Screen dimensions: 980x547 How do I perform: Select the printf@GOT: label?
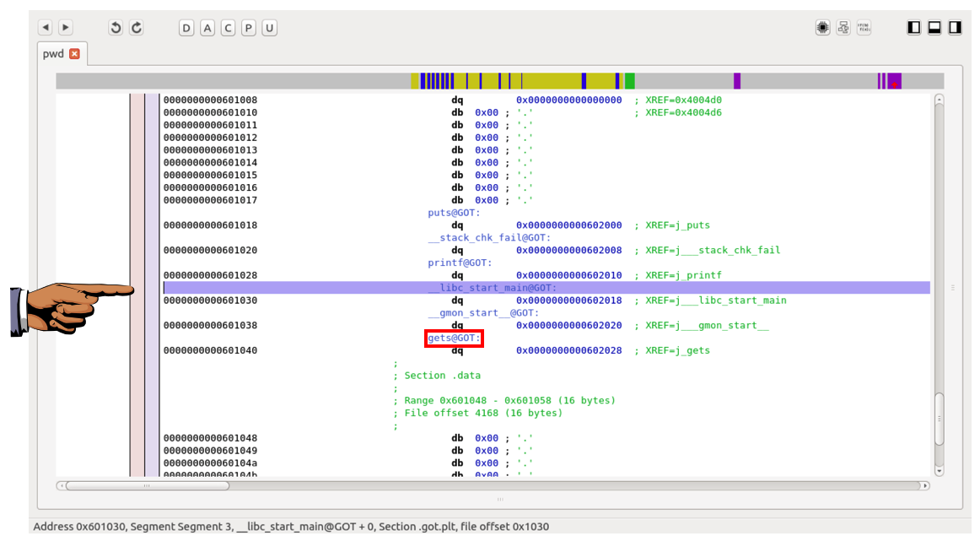click(460, 263)
